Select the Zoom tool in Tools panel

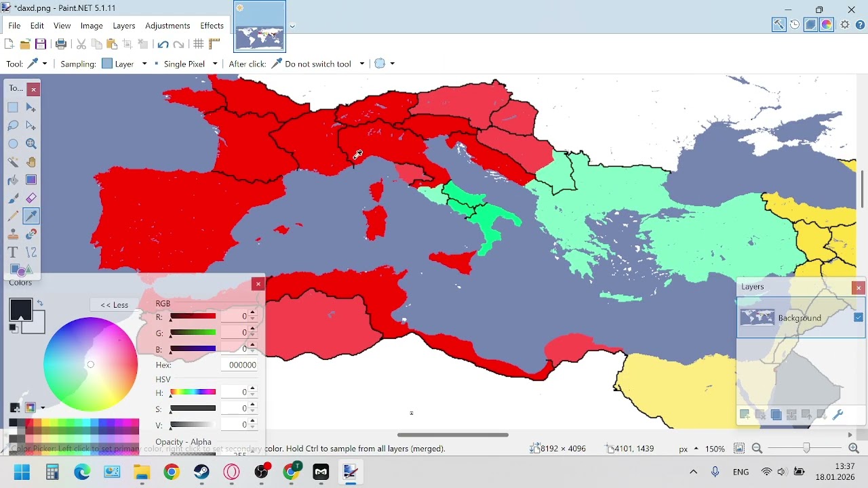[31, 144]
